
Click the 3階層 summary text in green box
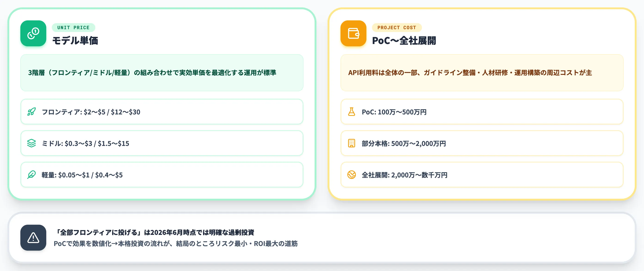tap(152, 72)
